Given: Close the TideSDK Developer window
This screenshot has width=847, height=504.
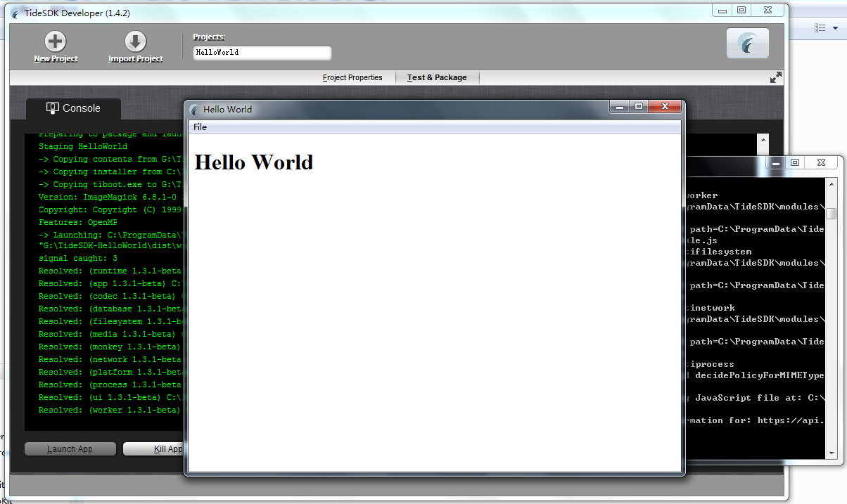Looking at the screenshot, I should pos(767,10).
